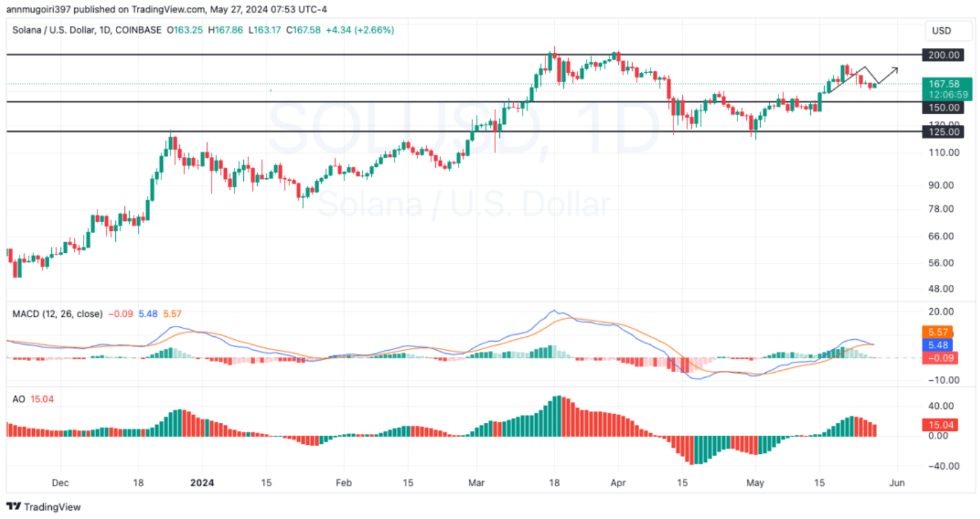Click the Solana / U.S. Dollar symbol title
The width and height of the screenshot is (980, 519).
(x=54, y=30)
